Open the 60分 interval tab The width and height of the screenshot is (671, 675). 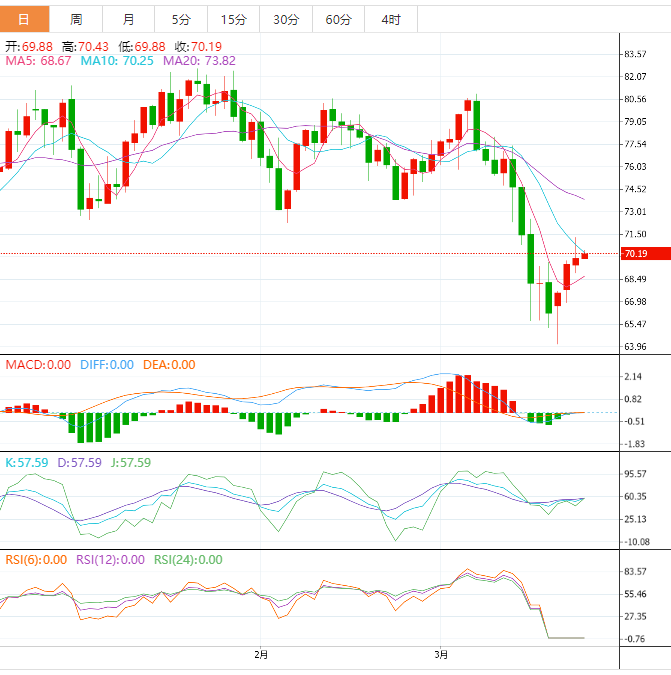tap(338, 19)
